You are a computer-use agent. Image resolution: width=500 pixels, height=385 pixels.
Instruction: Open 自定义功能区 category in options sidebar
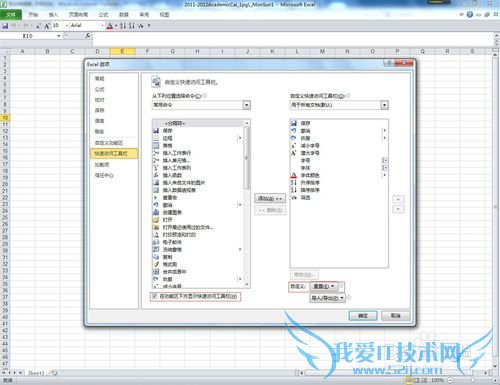[114, 143]
